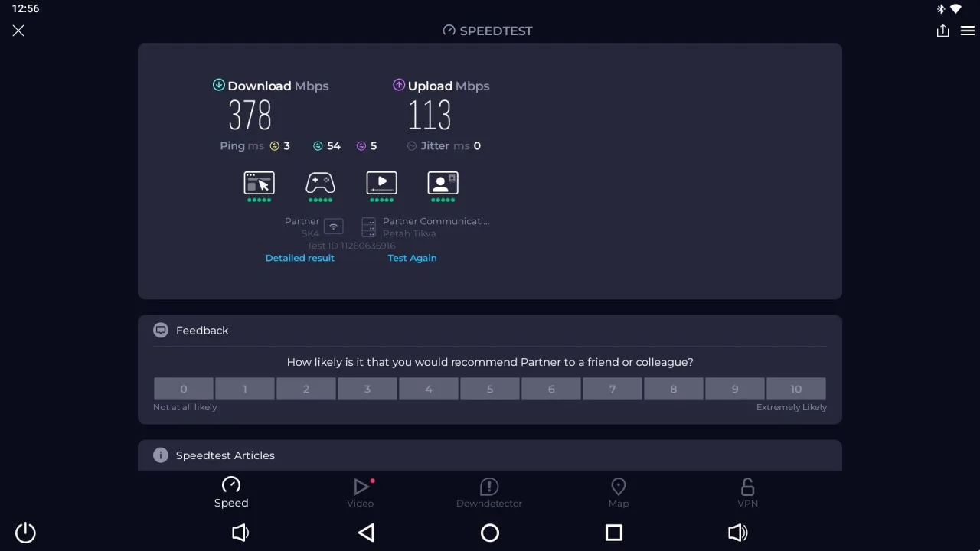Image resolution: width=980 pixels, height=551 pixels.
Task: Open the video streaming performance icon
Action: 381,184
